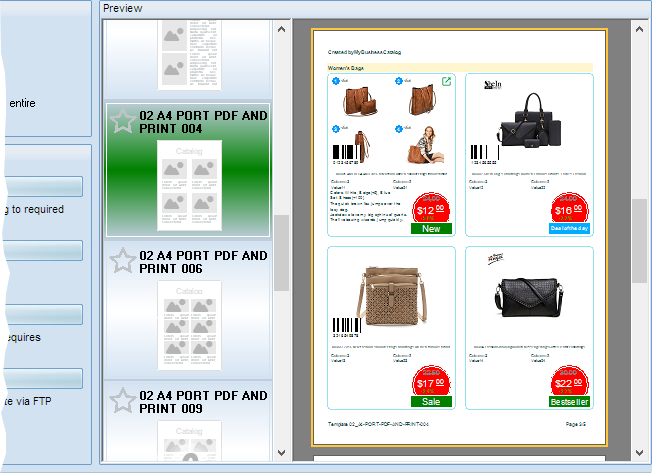Screen dimensions: 652x473
Task: Click the button above the 'quires' label
Action: pyautogui.click(x=44, y=315)
